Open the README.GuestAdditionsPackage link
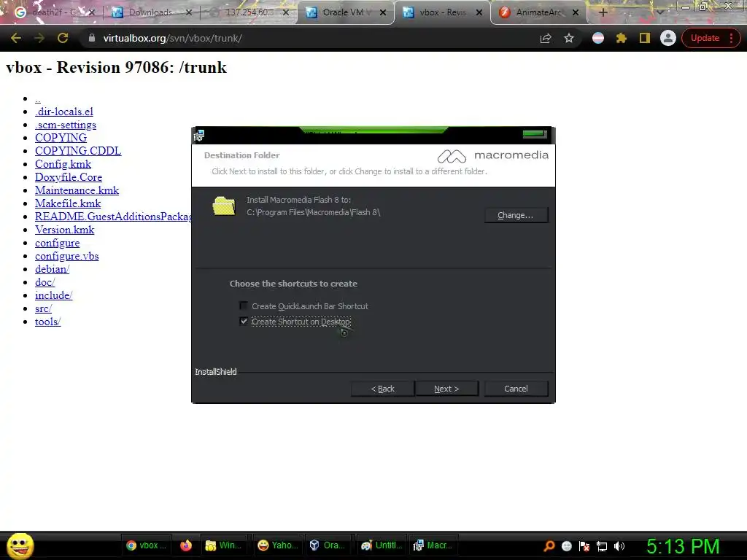747x560 pixels. pos(113,216)
